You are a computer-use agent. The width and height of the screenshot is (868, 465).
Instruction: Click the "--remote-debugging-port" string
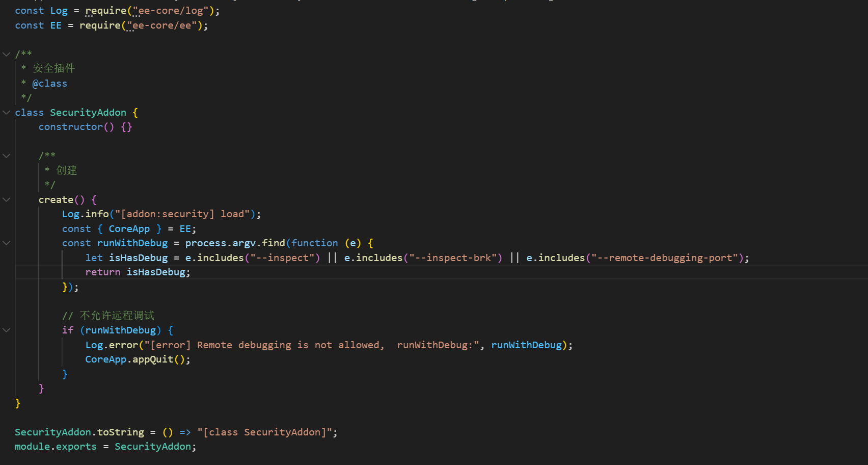665,257
